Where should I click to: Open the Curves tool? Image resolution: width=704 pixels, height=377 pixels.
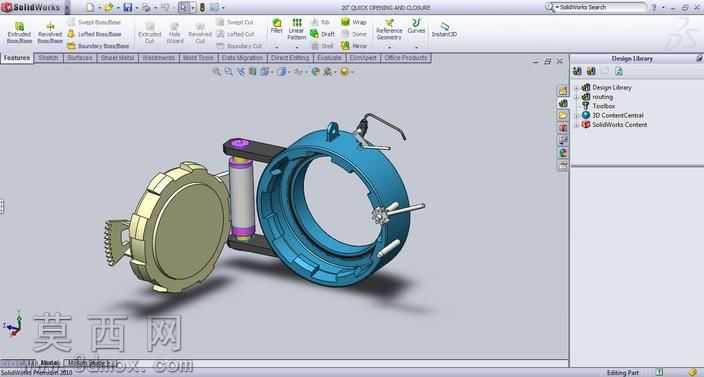(416, 26)
